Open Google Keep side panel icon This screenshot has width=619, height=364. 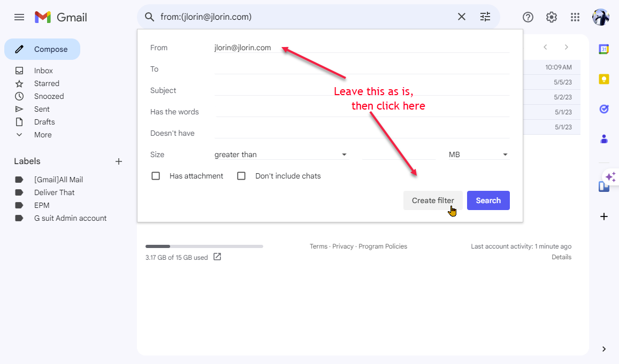pos(603,79)
